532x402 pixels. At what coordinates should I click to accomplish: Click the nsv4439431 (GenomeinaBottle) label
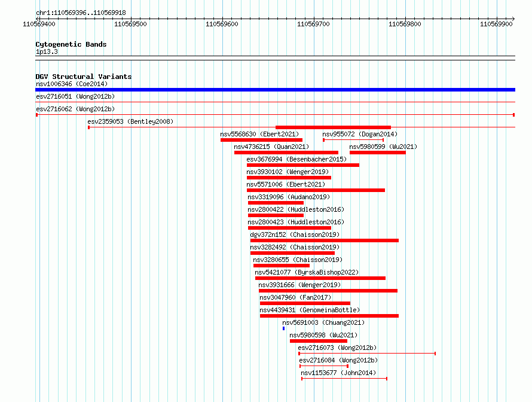coord(310,310)
